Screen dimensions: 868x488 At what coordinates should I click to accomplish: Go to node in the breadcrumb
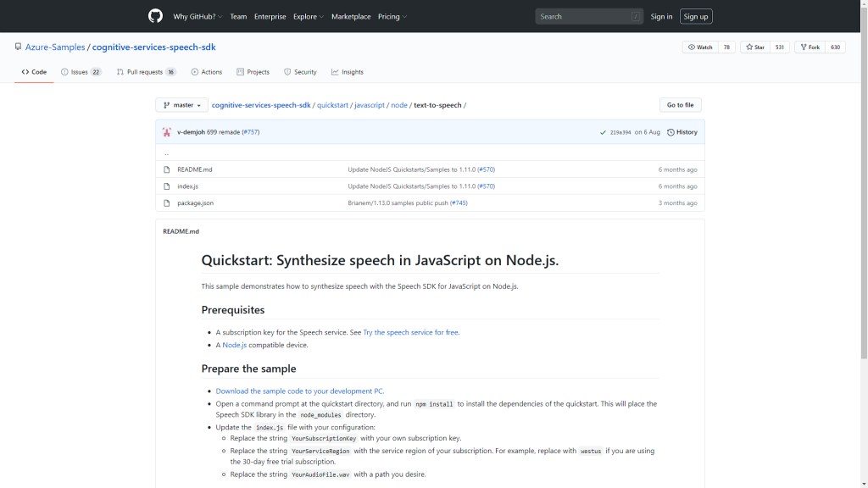[399, 105]
